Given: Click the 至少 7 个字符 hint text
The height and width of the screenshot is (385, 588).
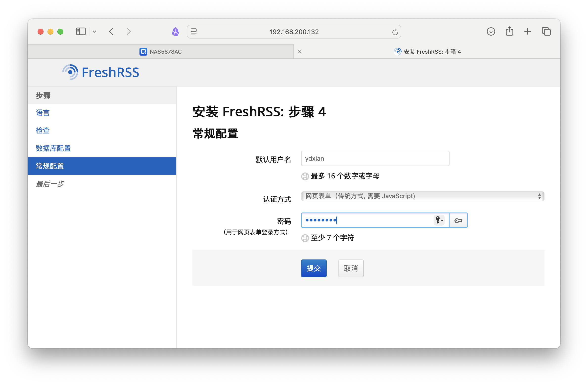Looking at the screenshot, I should 333,238.
